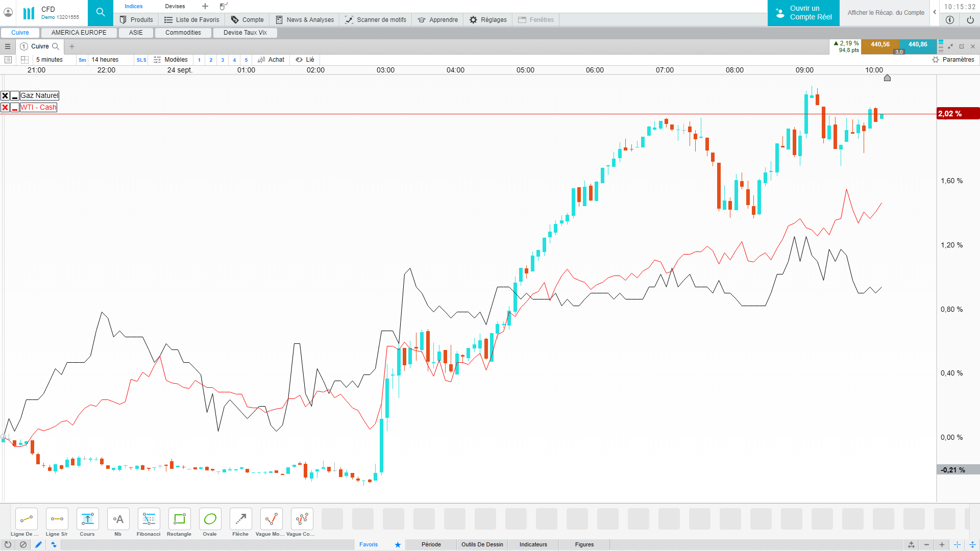This screenshot has height=551, width=980.
Task: Click the Cours price marker tool
Action: coord(87,519)
